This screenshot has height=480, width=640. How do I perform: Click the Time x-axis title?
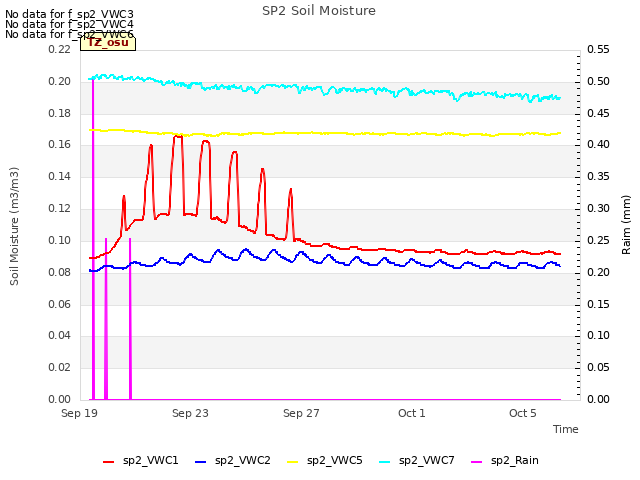click(x=566, y=429)
